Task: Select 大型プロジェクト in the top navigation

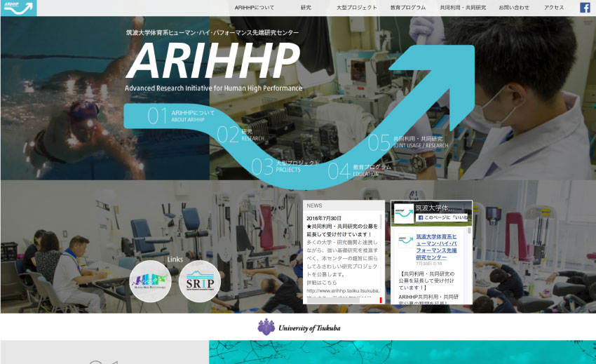Action: pos(356,8)
